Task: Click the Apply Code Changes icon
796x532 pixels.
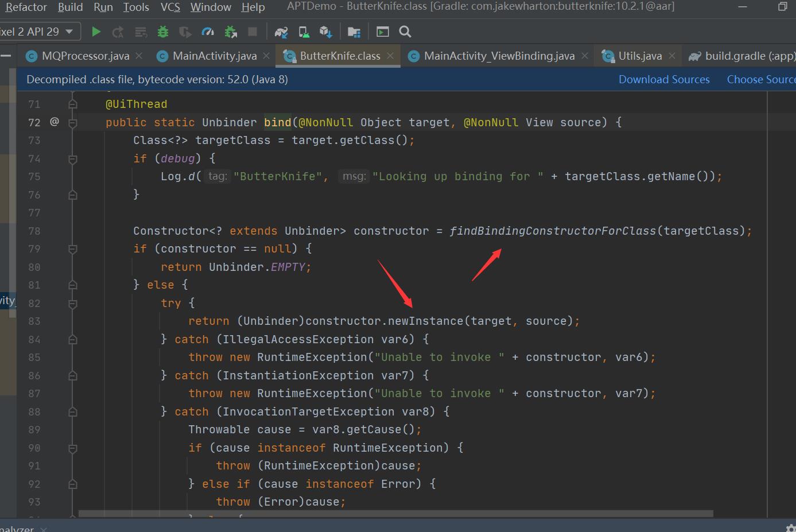Action: pos(141,32)
